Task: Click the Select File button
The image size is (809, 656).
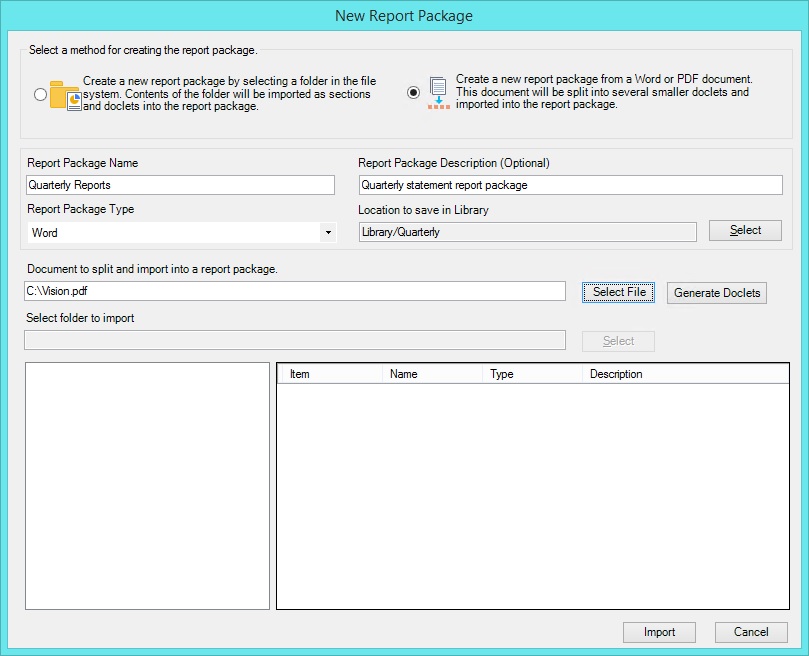Action: [617, 292]
